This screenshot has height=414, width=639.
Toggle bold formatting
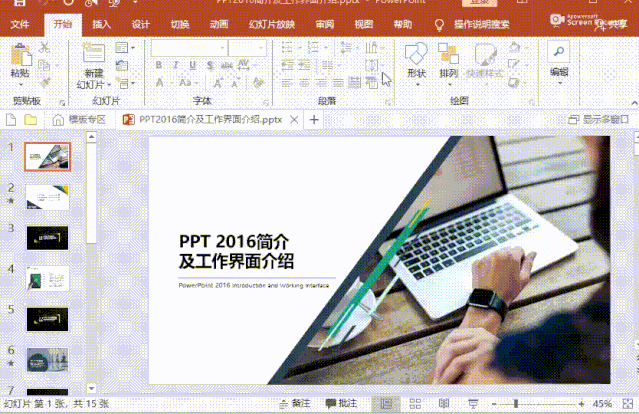pos(159,65)
